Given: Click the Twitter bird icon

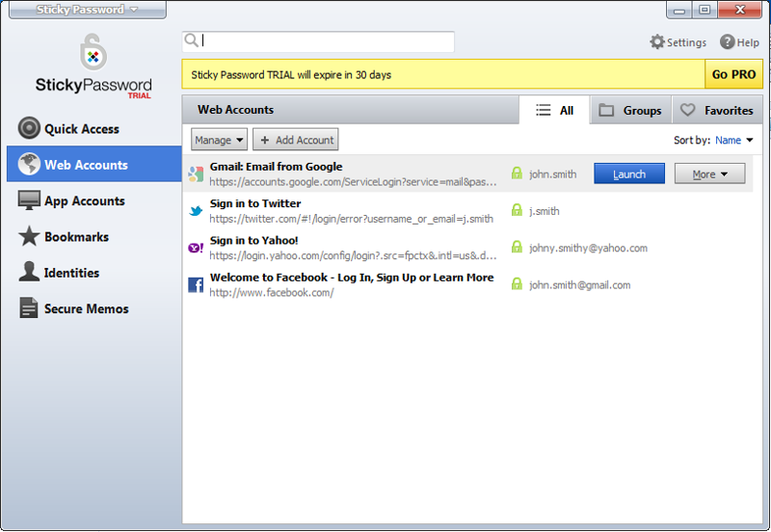Looking at the screenshot, I should click(196, 211).
